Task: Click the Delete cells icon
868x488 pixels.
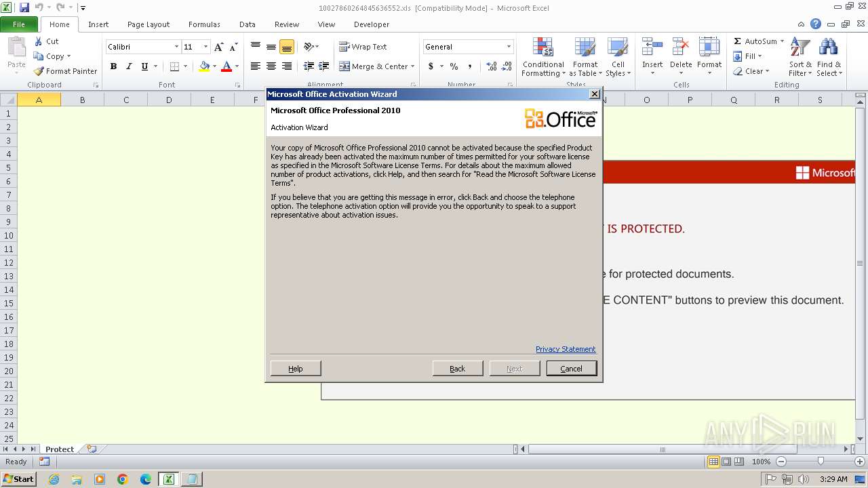Action: coord(681,47)
